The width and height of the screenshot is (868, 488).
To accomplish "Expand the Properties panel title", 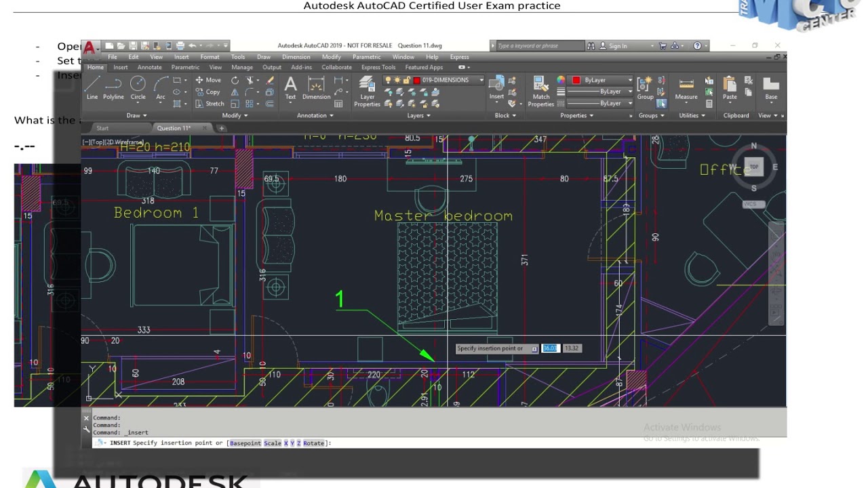I will click(576, 116).
